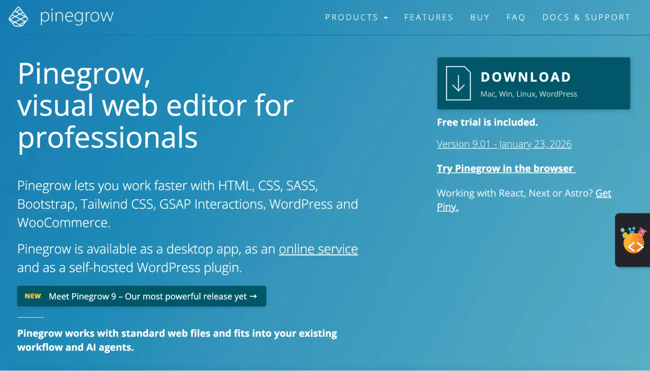Click the Download button
Screen dimensions: 650x371
(x=534, y=83)
